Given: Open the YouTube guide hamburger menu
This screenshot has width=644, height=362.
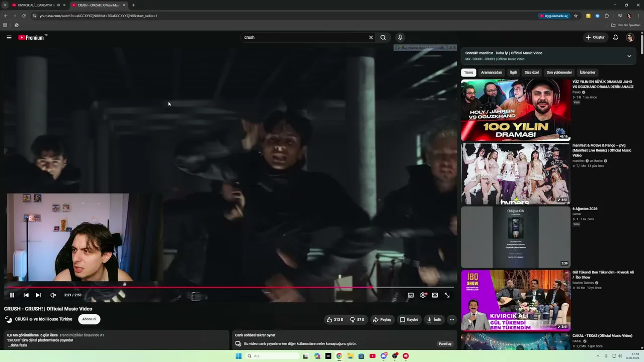Looking at the screenshot, I should 9,37.
